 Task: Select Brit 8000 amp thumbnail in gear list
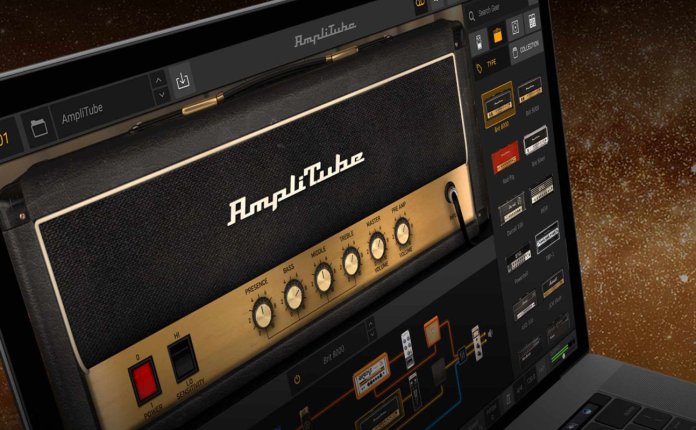click(497, 102)
